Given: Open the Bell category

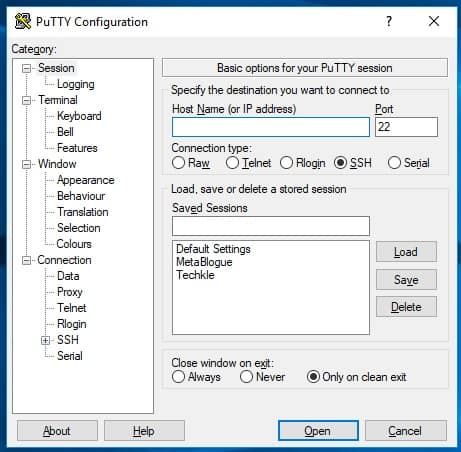Looking at the screenshot, I should tap(65, 132).
